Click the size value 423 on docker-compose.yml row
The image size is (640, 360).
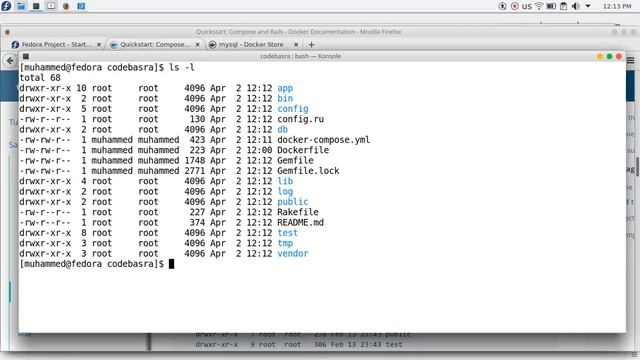pos(197,140)
